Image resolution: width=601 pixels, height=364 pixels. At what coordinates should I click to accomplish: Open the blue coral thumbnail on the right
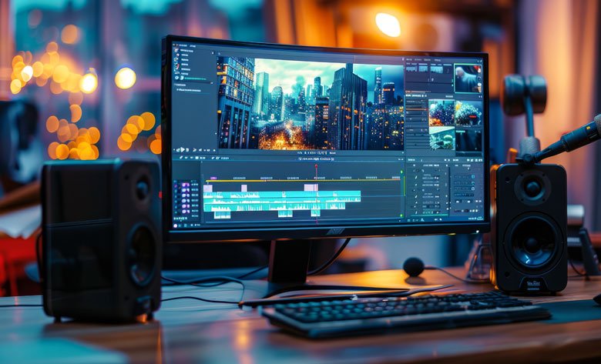pos(468,113)
